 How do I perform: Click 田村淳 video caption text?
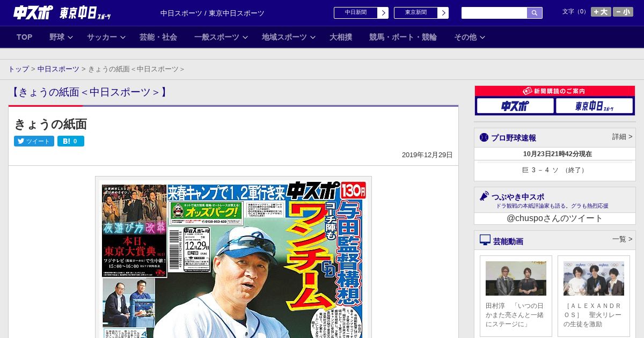coord(516,315)
